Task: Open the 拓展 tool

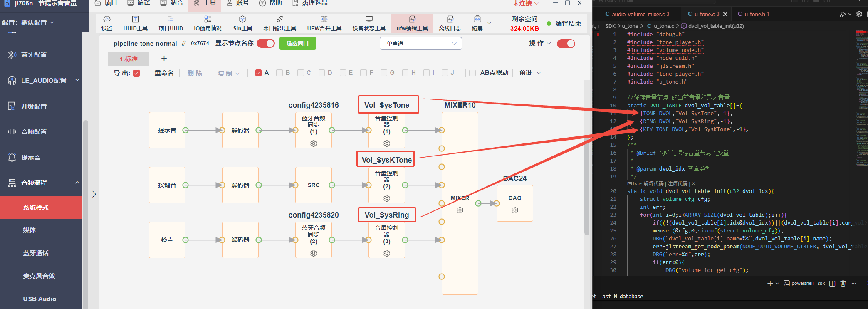Action: pyautogui.click(x=477, y=24)
